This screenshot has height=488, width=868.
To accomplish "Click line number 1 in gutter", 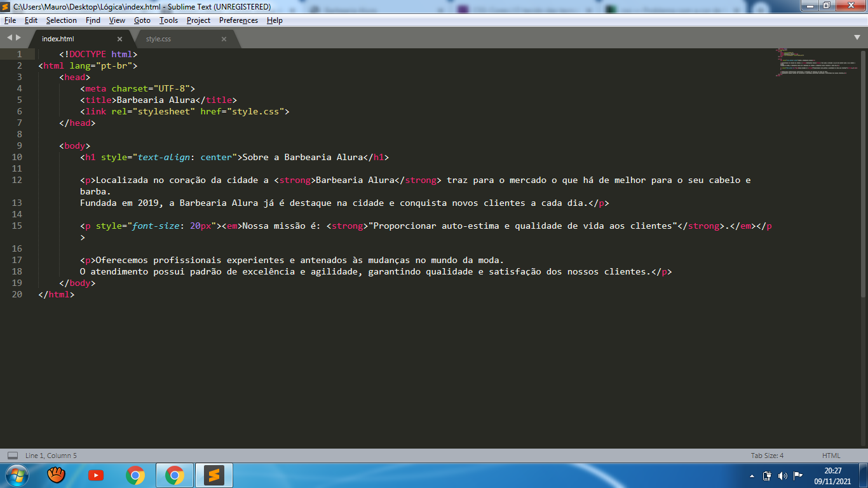I will pos(20,54).
